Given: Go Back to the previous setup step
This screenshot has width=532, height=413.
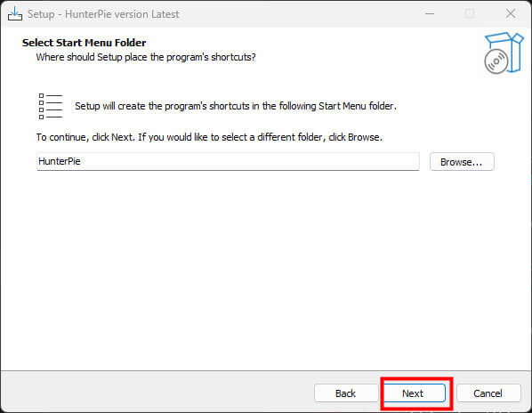Looking at the screenshot, I should (346, 393).
